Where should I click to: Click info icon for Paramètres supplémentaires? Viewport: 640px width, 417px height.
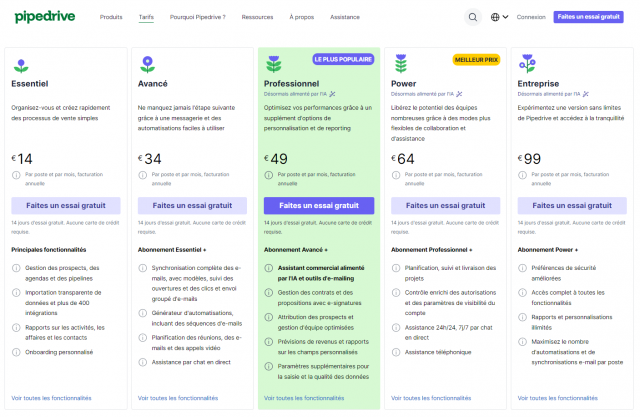point(269,366)
